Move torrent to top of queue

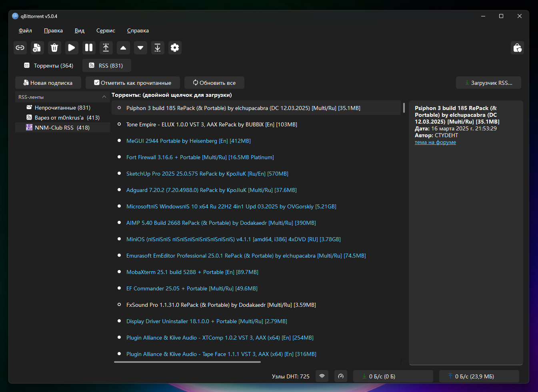click(106, 48)
